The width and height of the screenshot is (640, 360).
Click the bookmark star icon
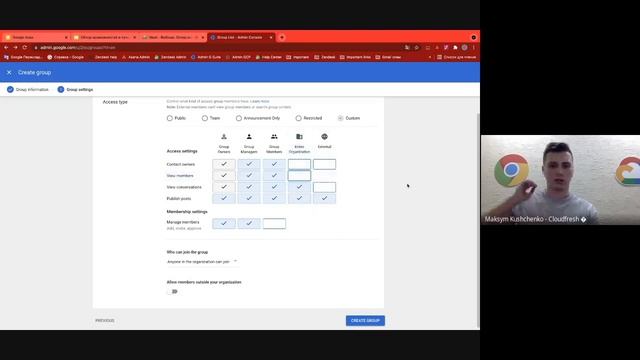pyautogui.click(x=416, y=47)
